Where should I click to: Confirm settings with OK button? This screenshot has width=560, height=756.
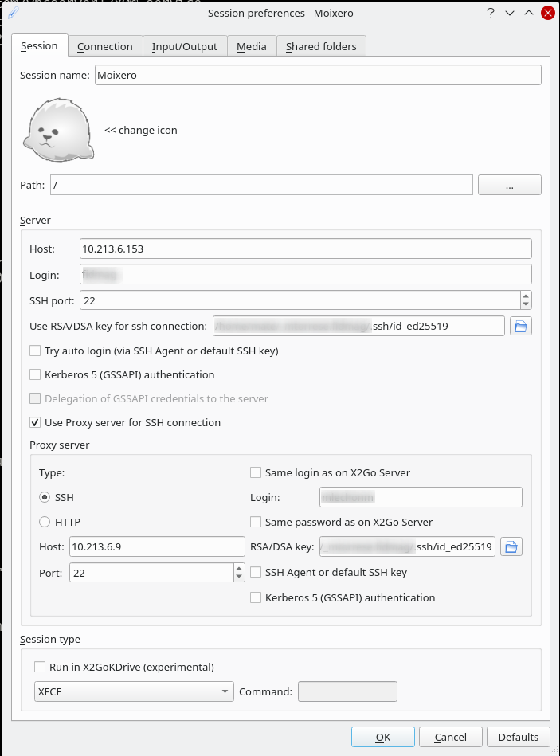pyautogui.click(x=383, y=737)
